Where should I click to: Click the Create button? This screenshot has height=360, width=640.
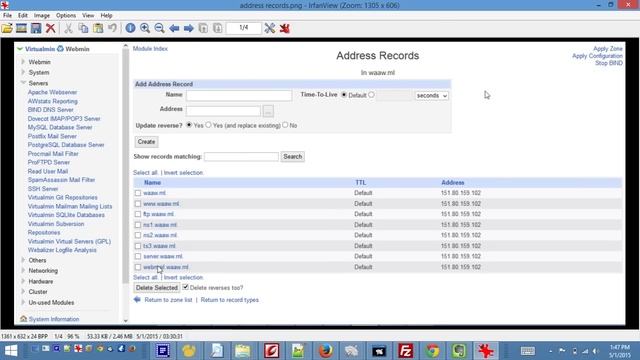pyautogui.click(x=147, y=142)
